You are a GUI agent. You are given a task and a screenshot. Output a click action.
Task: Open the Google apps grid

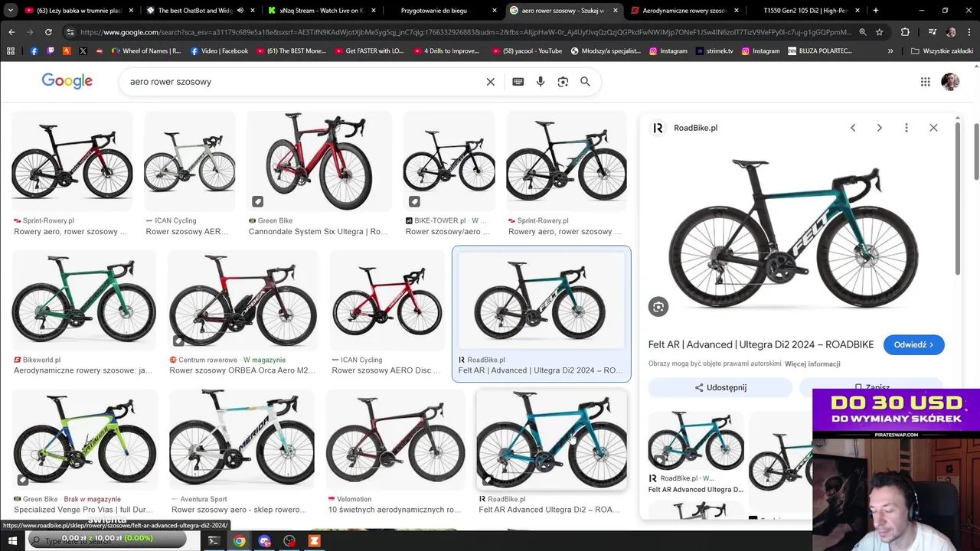pos(926,82)
